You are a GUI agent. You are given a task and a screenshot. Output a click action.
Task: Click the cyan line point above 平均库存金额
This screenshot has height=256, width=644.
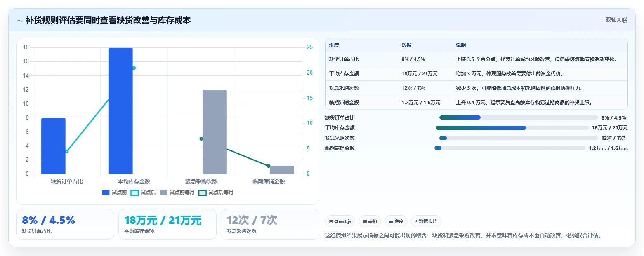[134, 68]
